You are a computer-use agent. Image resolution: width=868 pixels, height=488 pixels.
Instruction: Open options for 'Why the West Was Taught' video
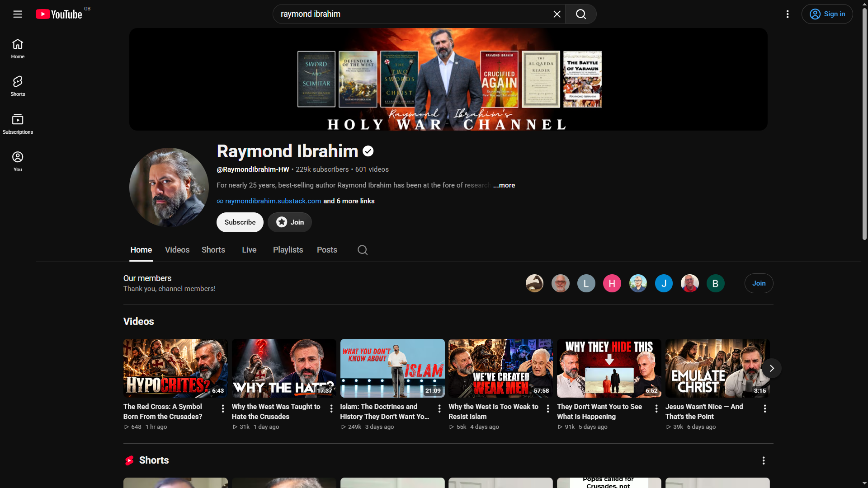(331, 408)
